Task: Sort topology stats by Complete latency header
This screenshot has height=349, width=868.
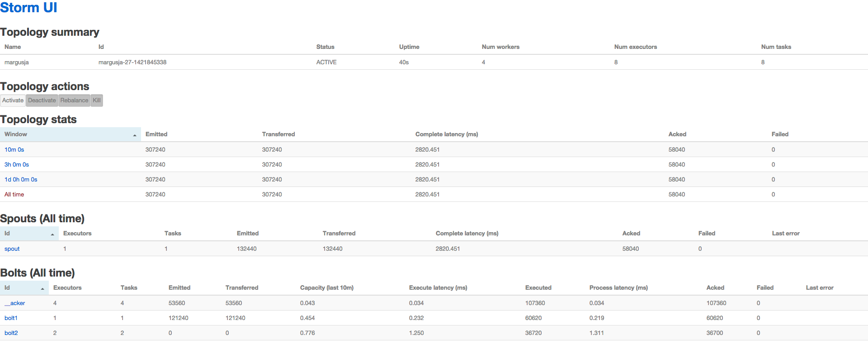Action: tap(446, 134)
